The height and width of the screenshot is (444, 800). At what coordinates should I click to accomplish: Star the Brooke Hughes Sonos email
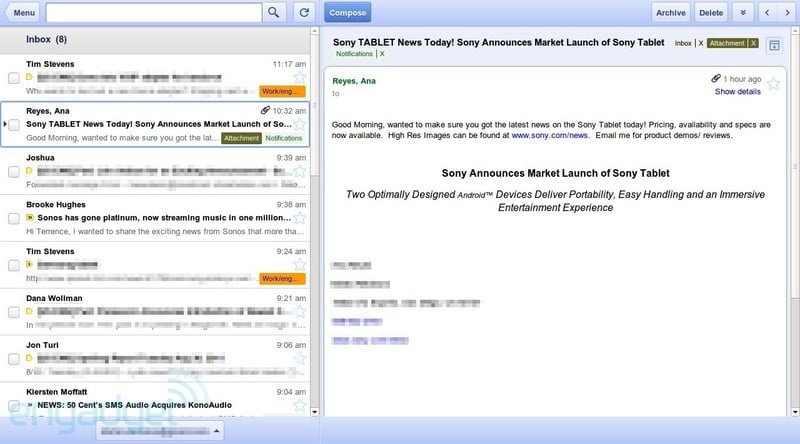298,218
